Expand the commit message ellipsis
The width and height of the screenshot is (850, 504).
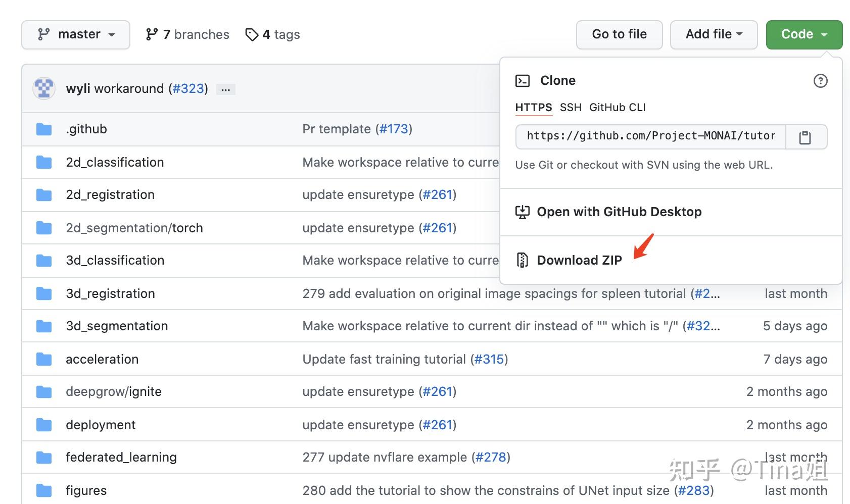tap(226, 88)
